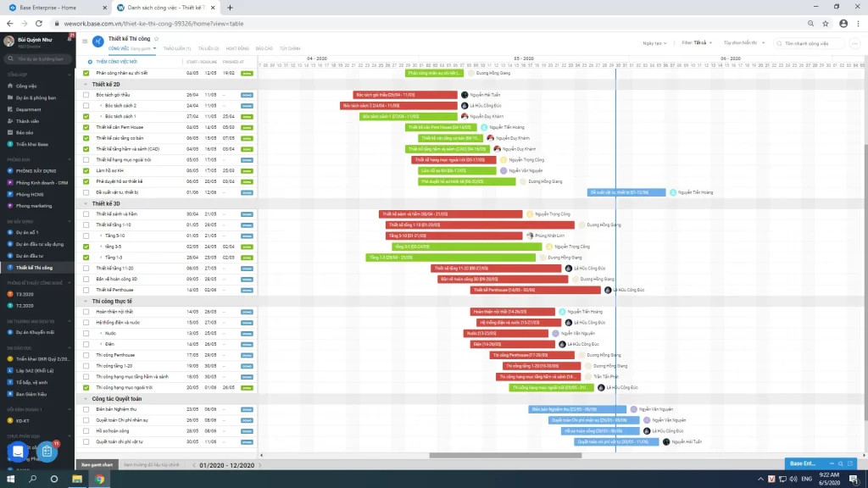The width and height of the screenshot is (868, 488).
Task: Click the hamburger menu icon beside project logo
Action: coord(84,40)
